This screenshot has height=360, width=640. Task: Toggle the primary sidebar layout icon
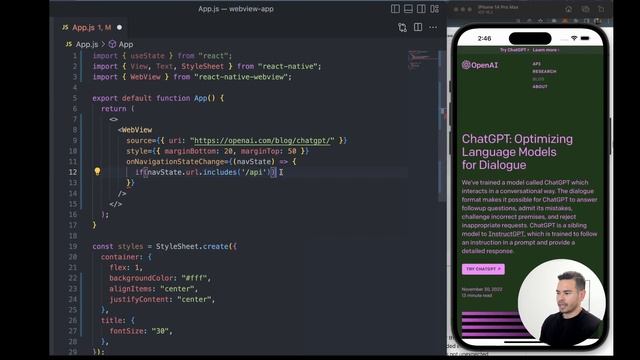pyautogui.click(x=395, y=9)
